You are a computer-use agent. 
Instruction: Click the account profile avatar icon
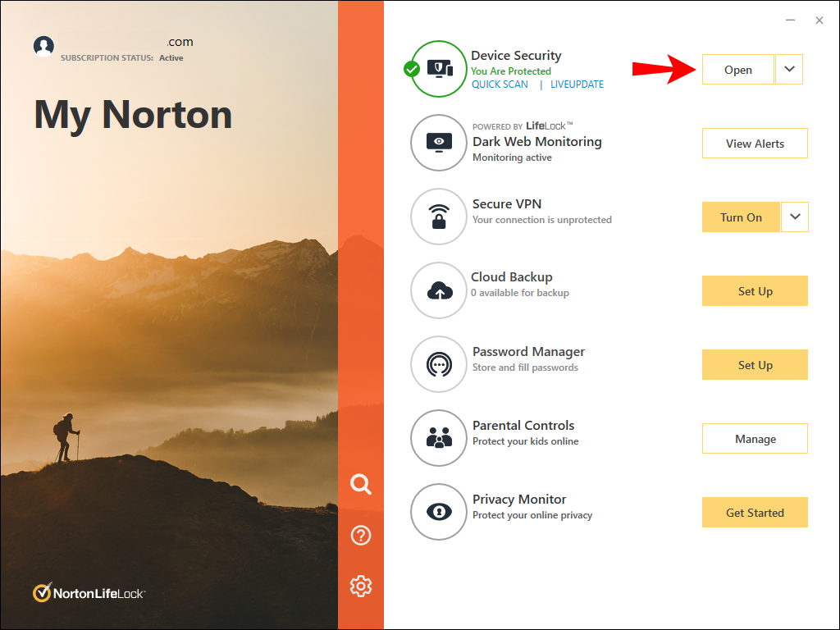(x=43, y=47)
